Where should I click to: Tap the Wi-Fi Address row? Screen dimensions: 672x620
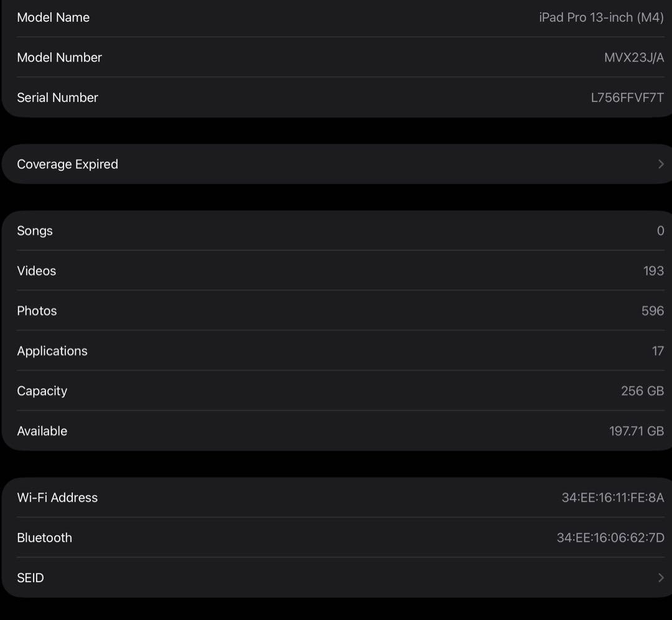pyautogui.click(x=336, y=497)
